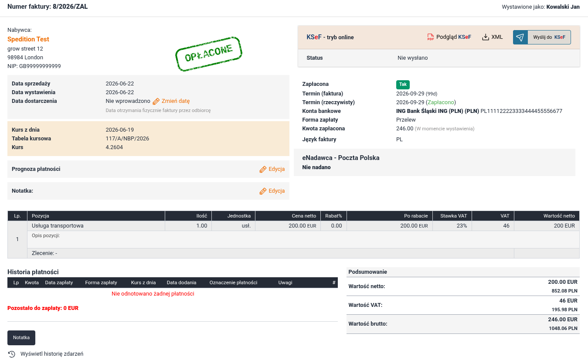Edit the Notatka field
Screen dimensions: 588x364
tap(276, 191)
